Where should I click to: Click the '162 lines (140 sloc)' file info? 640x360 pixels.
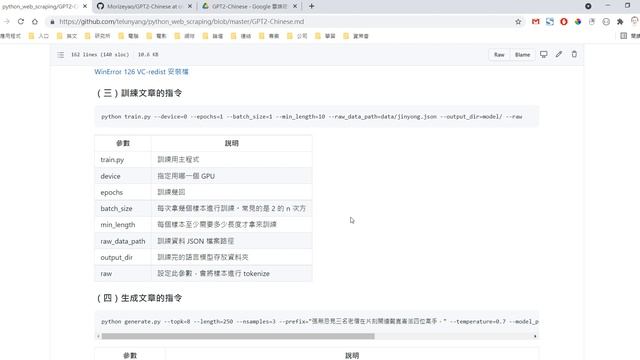[100, 54]
